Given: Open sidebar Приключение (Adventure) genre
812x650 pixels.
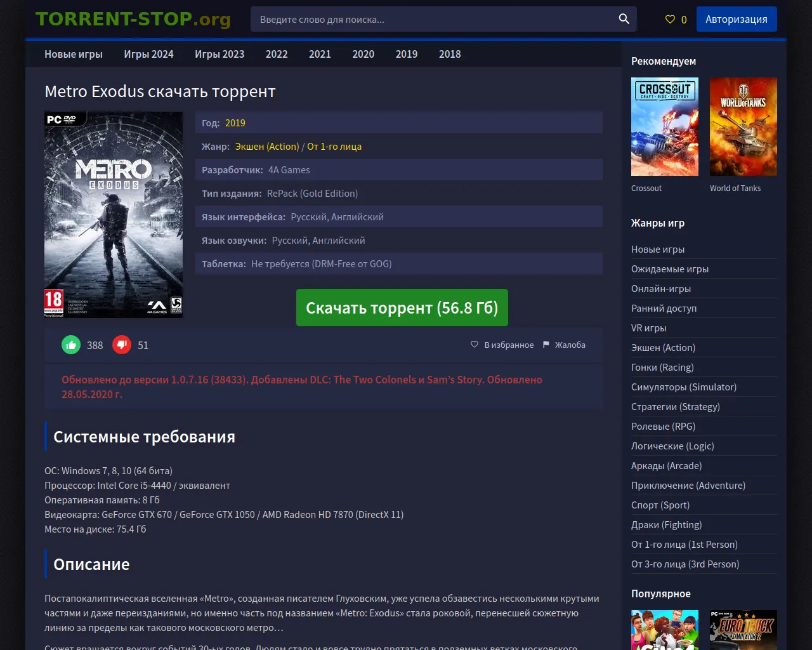Looking at the screenshot, I should click(688, 485).
